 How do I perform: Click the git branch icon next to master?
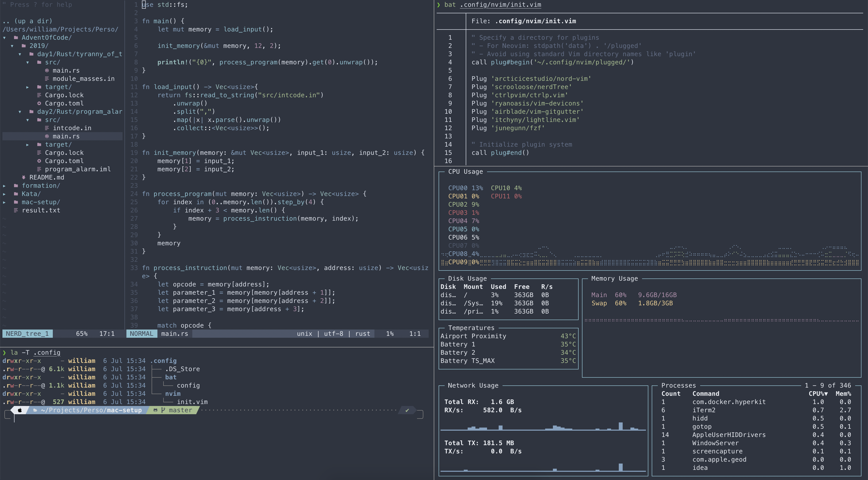click(x=163, y=410)
